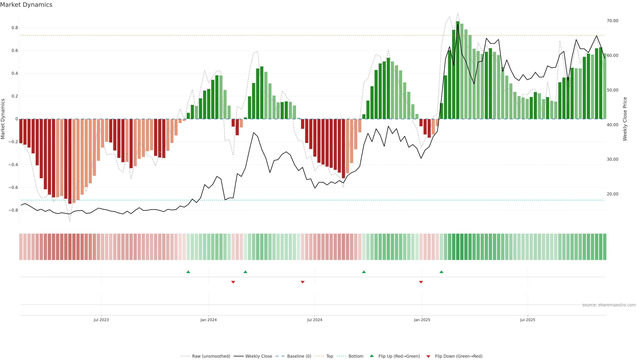Click the darkest green heat strip cell
Viewport: 644px width, 362px height.
pos(458,247)
